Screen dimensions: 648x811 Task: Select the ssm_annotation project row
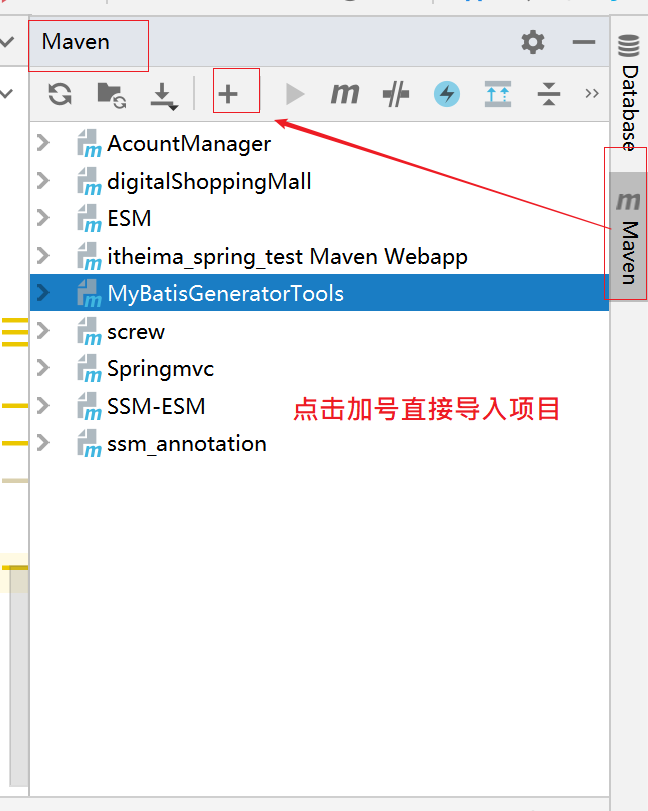tap(320, 443)
